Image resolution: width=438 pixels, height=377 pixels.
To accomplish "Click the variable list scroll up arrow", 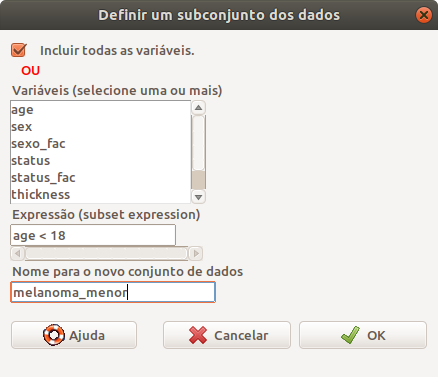I will [198, 107].
